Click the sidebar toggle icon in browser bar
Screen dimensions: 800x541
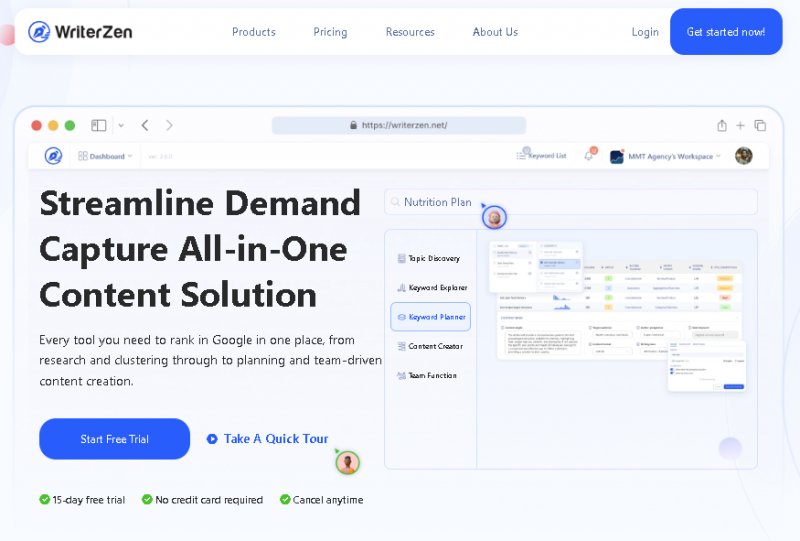point(99,125)
